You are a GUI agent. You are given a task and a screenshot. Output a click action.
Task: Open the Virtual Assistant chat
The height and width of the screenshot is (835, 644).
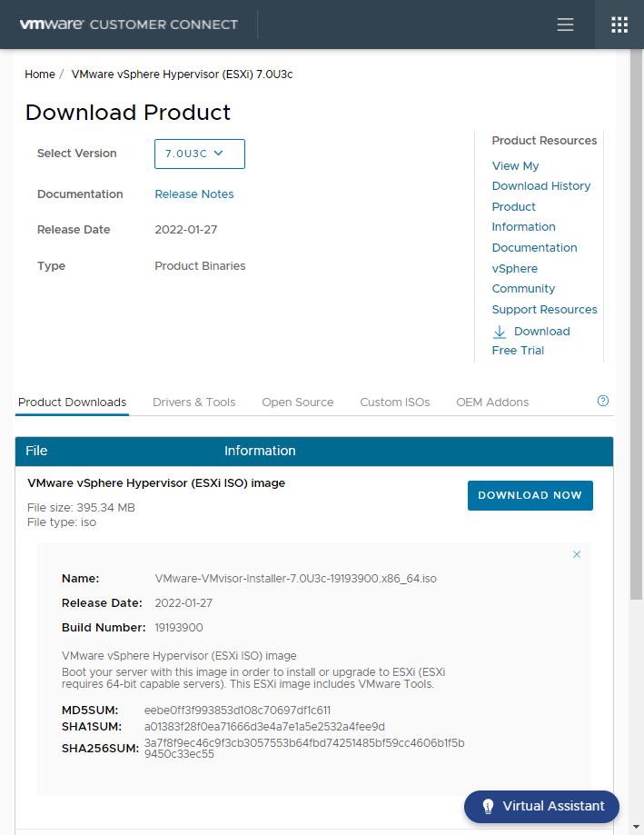pos(541,806)
